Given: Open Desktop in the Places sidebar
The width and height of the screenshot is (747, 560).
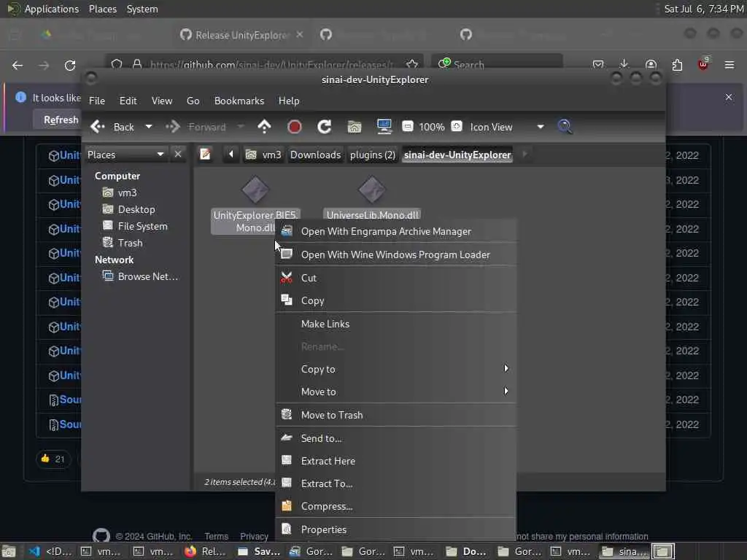Looking at the screenshot, I should pyautogui.click(x=136, y=209).
